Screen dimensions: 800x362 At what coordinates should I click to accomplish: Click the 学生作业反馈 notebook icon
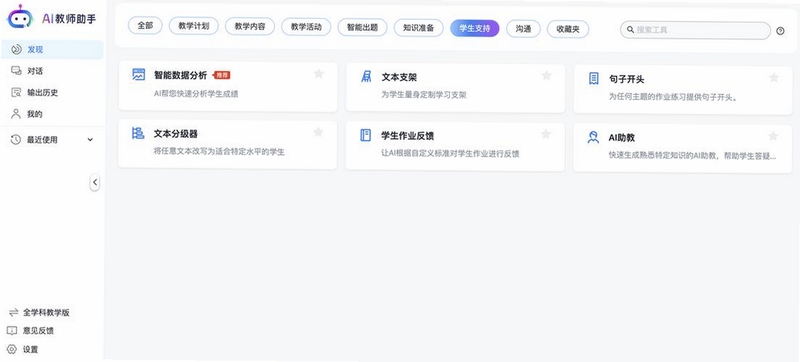click(365, 135)
